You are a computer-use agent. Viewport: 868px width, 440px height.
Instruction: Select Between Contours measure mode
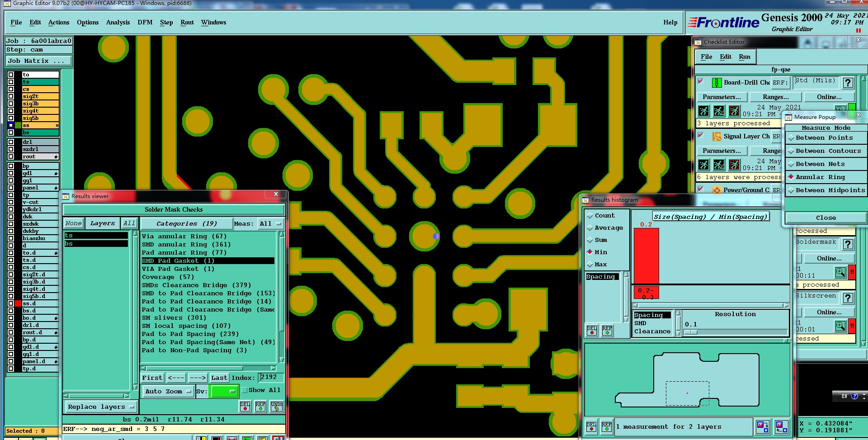click(826, 151)
